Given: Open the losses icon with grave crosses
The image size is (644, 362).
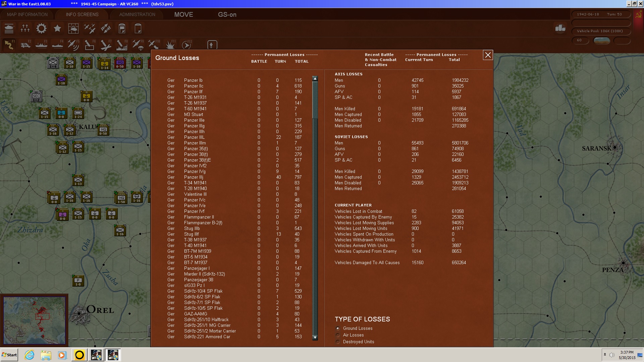Looking at the screenshot, I should pyautogui.click(x=25, y=28).
